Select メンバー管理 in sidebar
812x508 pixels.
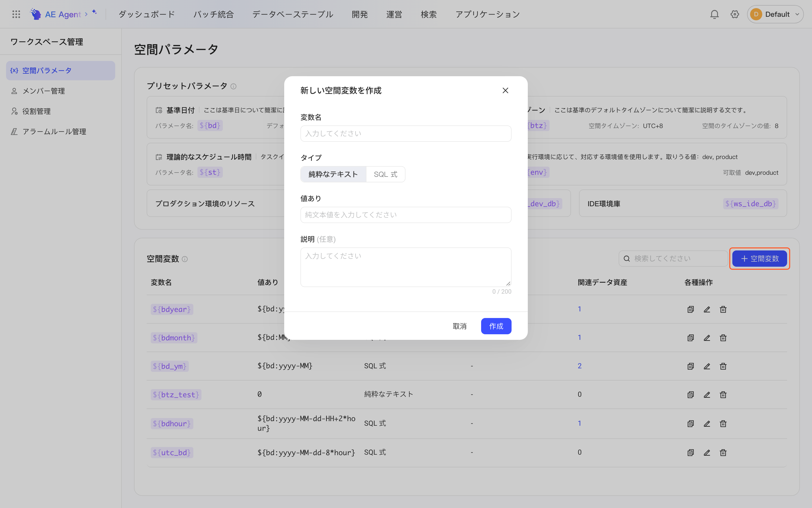pyautogui.click(x=60, y=91)
